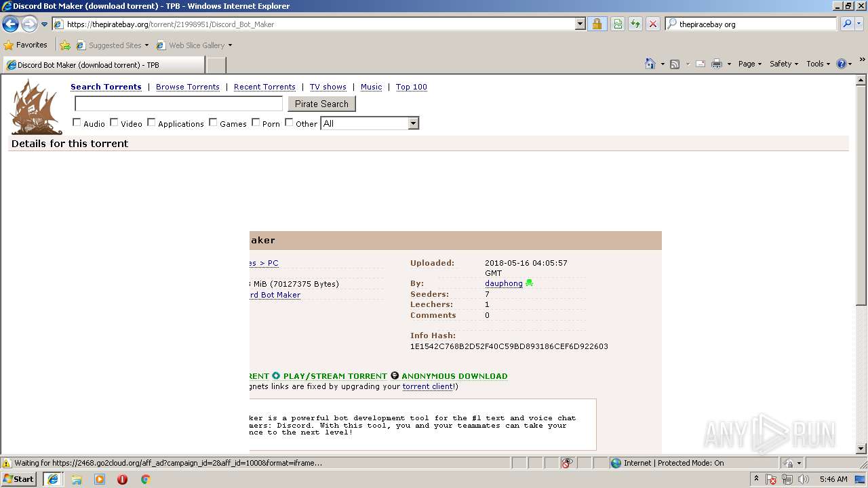Click the volume speaker tray icon

[x=804, y=480]
